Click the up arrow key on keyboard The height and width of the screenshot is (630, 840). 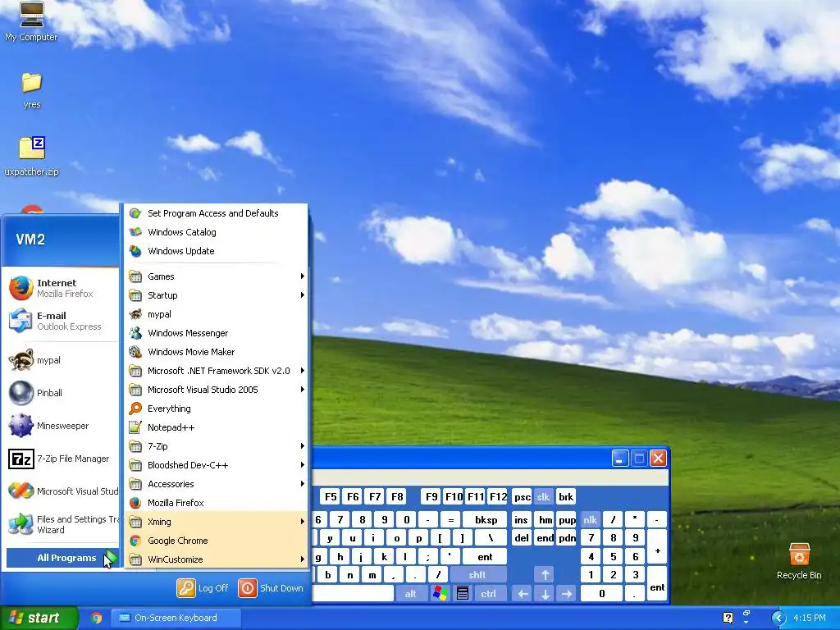pos(545,575)
